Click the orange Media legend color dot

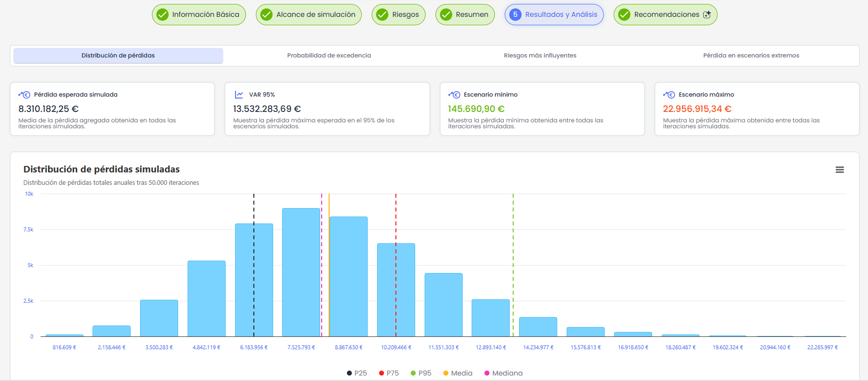pos(446,373)
